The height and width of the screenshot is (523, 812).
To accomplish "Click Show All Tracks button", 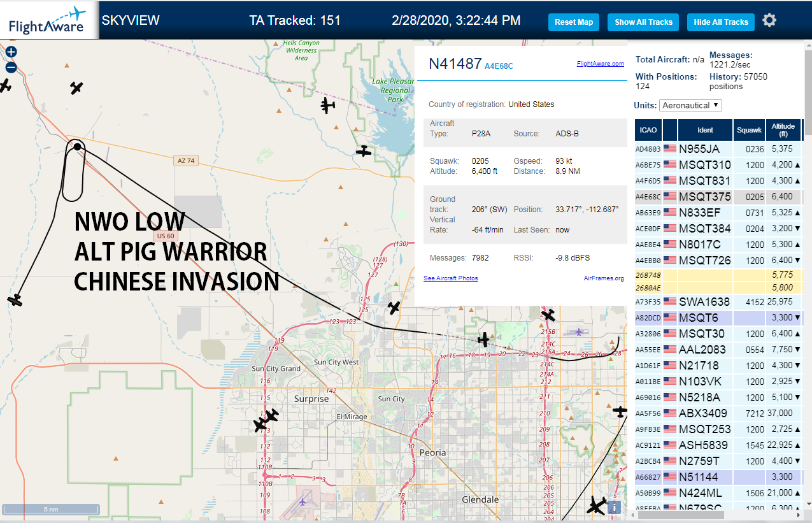I will point(643,22).
